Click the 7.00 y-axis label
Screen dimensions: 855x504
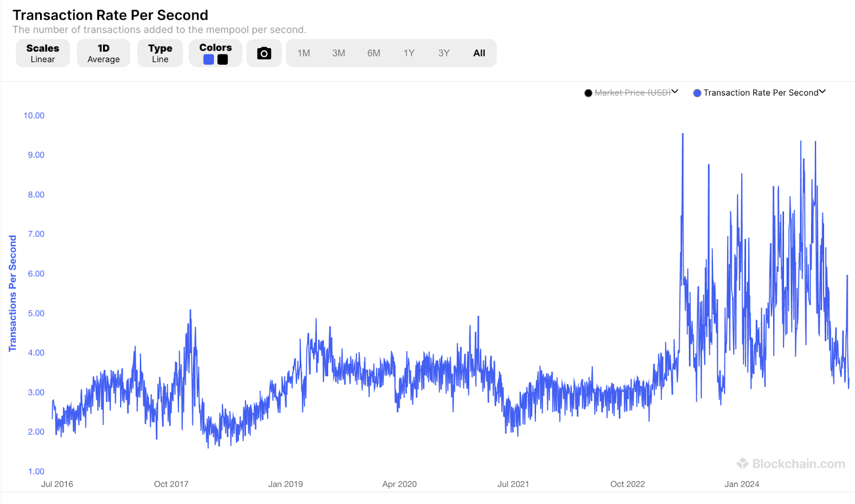click(x=36, y=234)
